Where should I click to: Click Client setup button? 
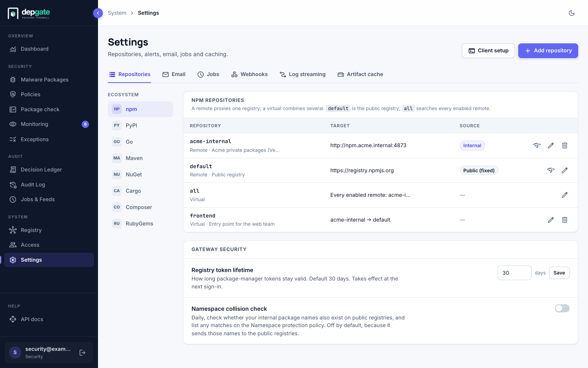tap(488, 51)
